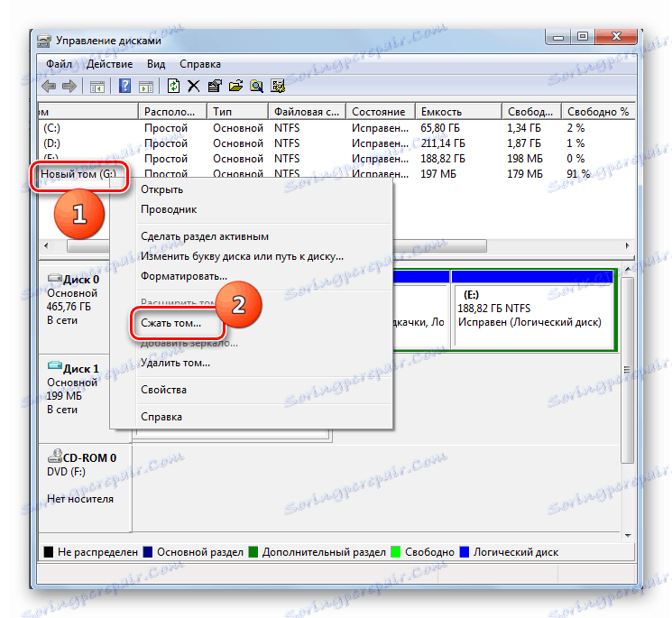Image resolution: width=672 pixels, height=618 pixels.
Task: Click the dark blue Основной раздел swatch
Action: click(148, 552)
